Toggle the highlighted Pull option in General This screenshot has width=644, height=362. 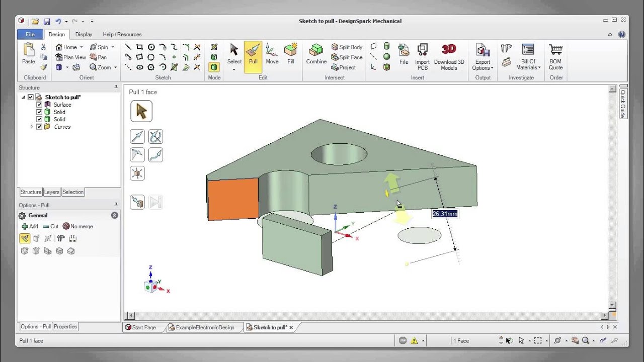[25, 238]
